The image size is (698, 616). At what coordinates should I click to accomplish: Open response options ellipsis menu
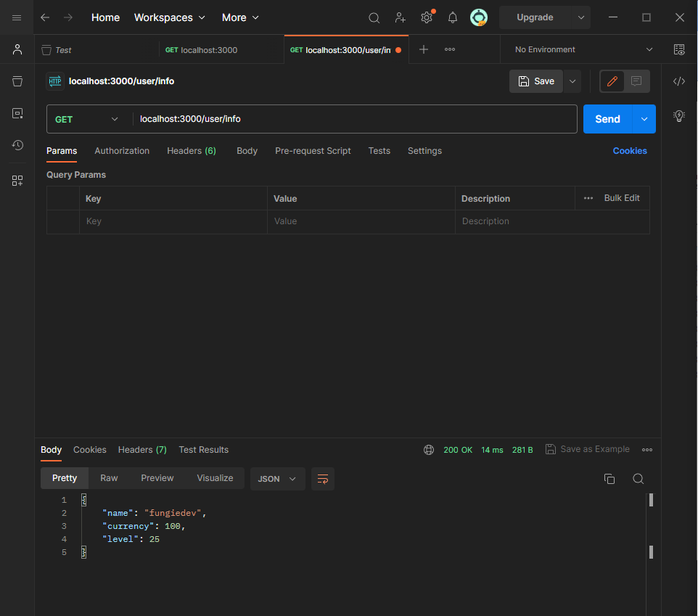(647, 450)
